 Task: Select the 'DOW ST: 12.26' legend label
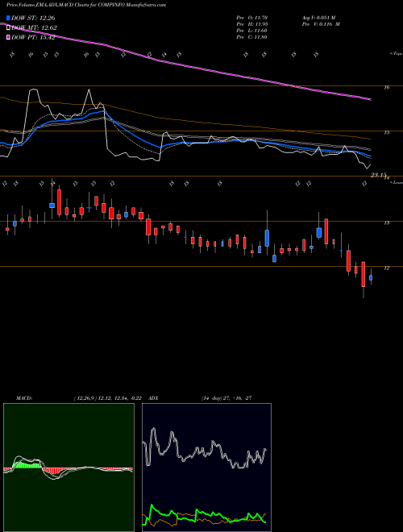pyautogui.click(x=33, y=18)
